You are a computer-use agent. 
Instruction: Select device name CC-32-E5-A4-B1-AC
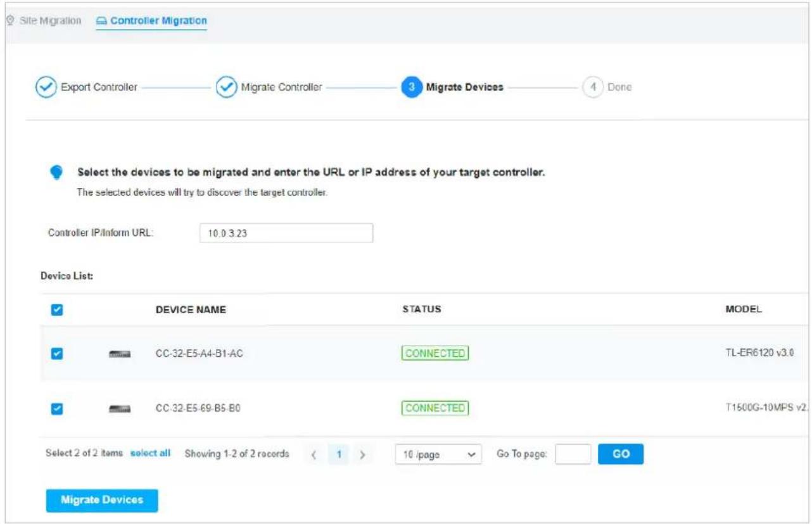click(199, 354)
